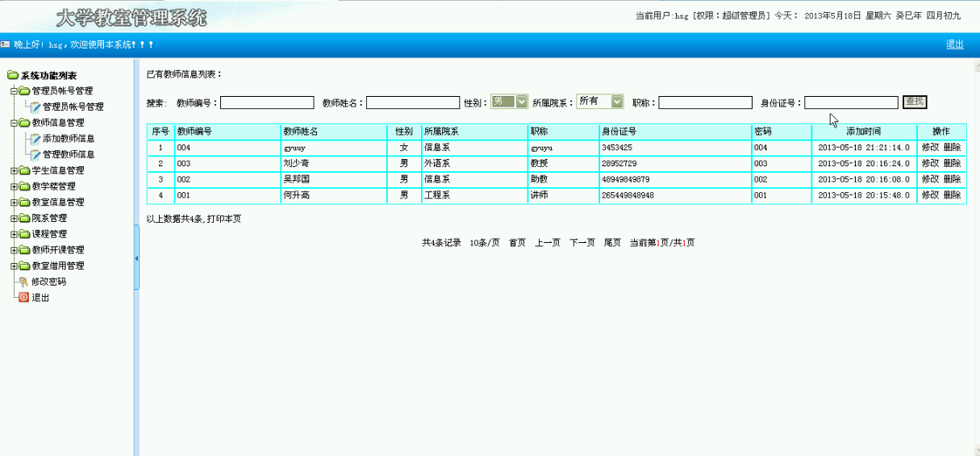Viewport: 980px width, 456px height.
Task: Expand the 教学楼管理 tree node
Action: coord(14,186)
